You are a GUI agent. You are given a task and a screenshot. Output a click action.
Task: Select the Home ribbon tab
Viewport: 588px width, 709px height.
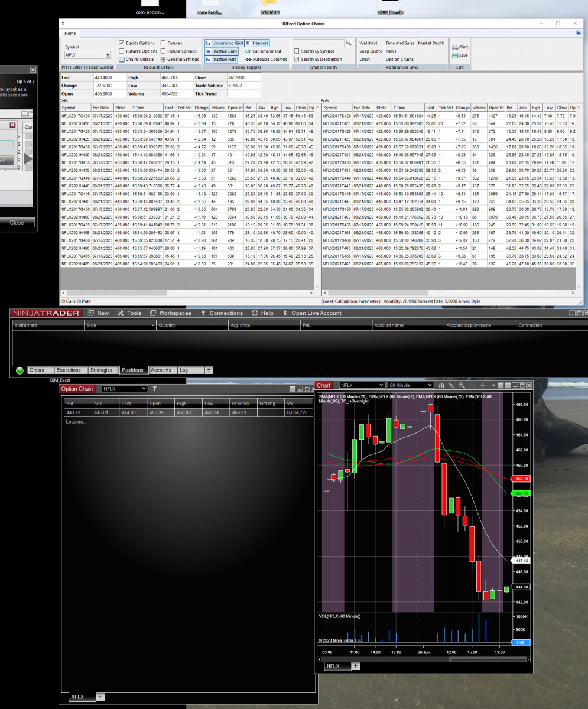[70, 34]
